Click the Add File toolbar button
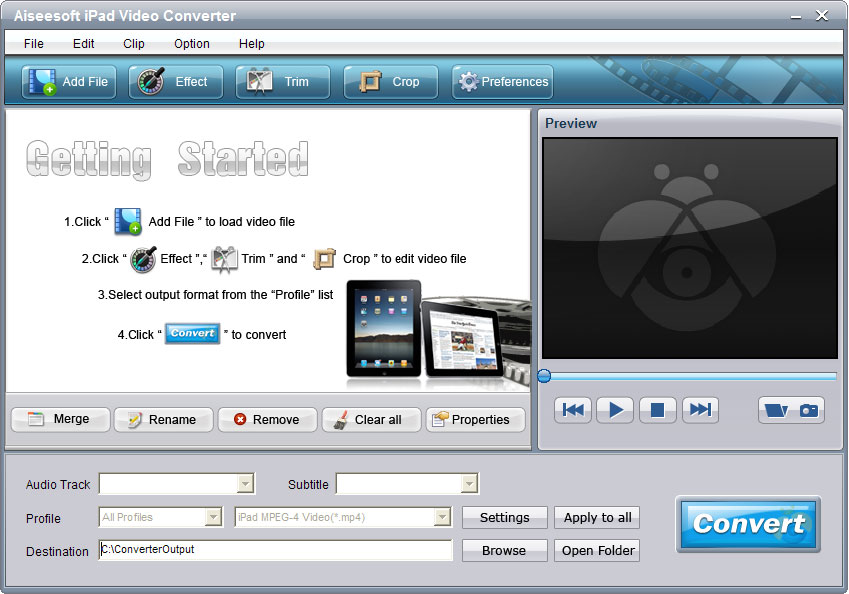Image resolution: width=849 pixels, height=594 pixels. (69, 82)
